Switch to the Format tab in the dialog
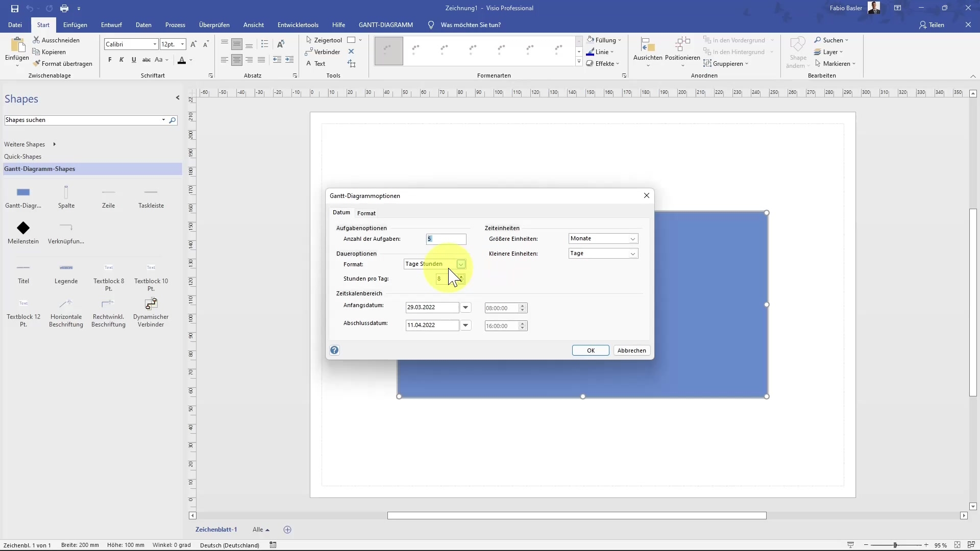This screenshot has width=980, height=551. pos(367,213)
